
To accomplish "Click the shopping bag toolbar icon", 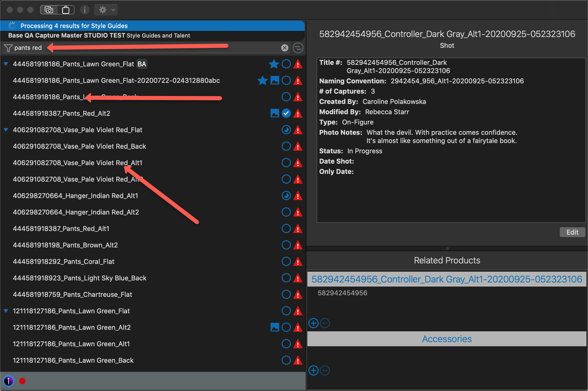I will pyautogui.click(x=66, y=10).
